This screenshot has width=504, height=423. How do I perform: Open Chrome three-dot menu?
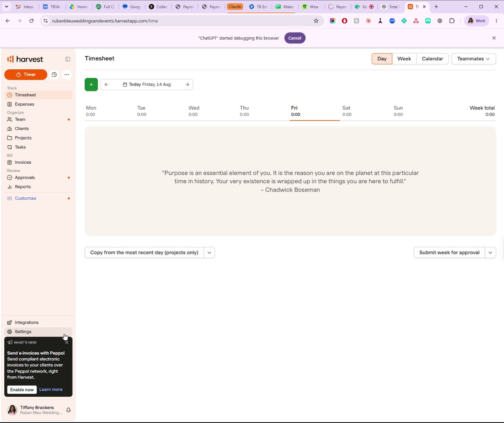pos(497,21)
